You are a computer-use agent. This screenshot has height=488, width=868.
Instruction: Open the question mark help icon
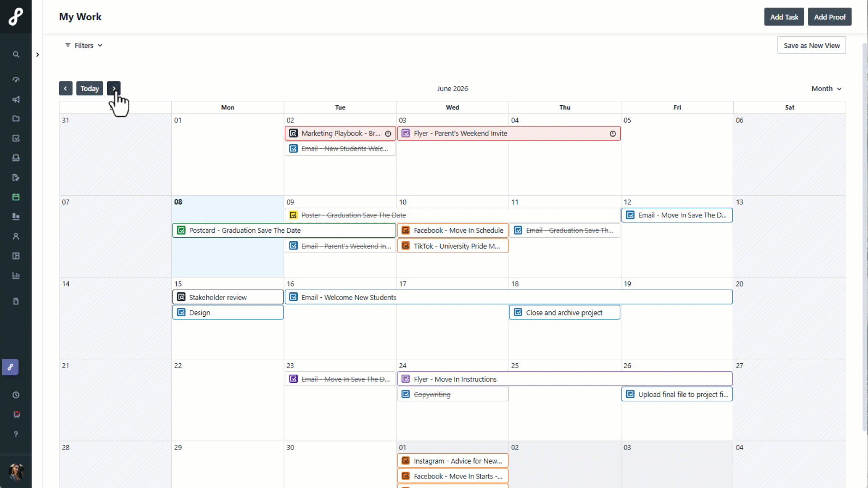pyautogui.click(x=16, y=434)
